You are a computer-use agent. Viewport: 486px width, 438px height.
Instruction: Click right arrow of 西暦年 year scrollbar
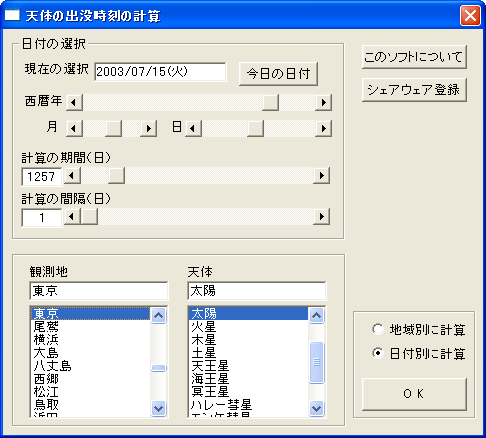tap(323, 102)
